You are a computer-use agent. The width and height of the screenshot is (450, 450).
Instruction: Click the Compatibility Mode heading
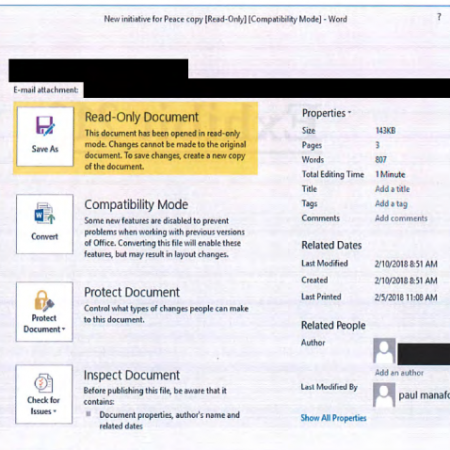(x=136, y=204)
